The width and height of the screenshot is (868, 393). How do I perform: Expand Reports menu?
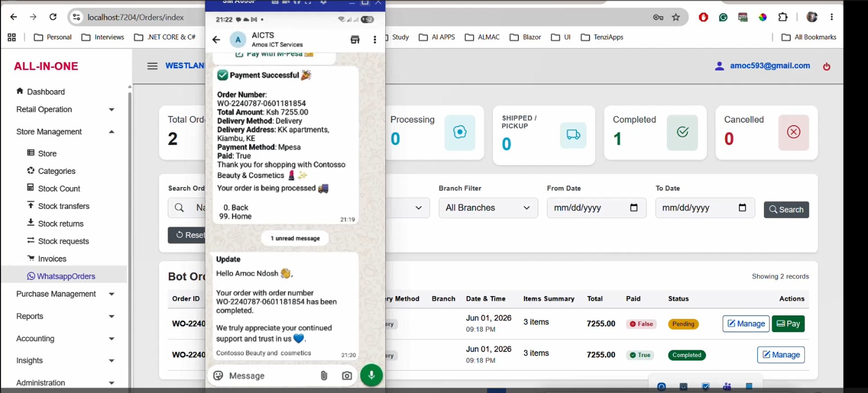(65, 316)
